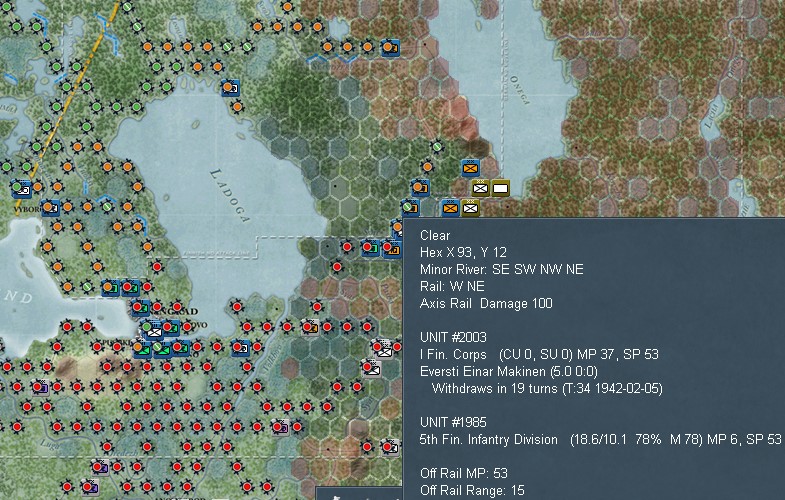Select blue counter at the end of top orange rail line
785x500 pixels.
389,48
